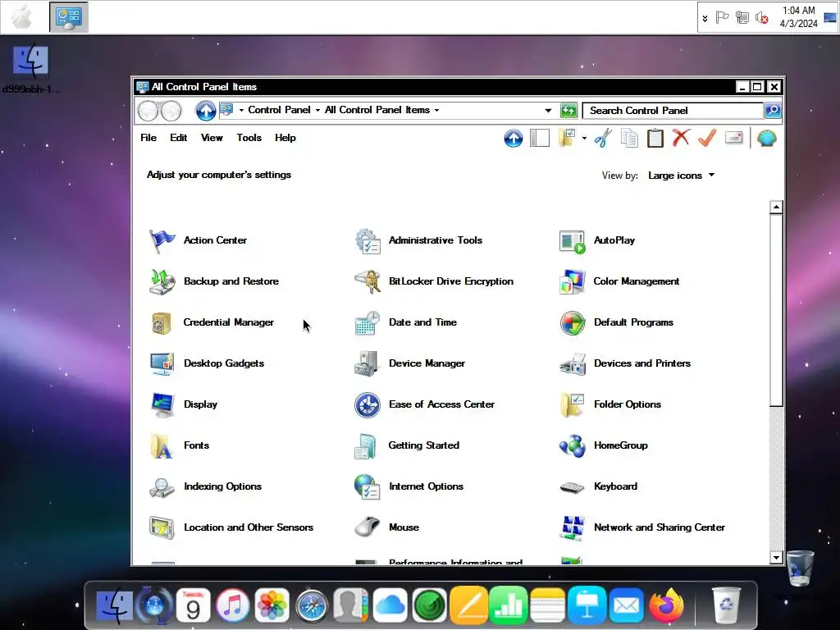Open the Edit menu
Image resolution: width=840 pixels, height=630 pixels.
pos(178,138)
